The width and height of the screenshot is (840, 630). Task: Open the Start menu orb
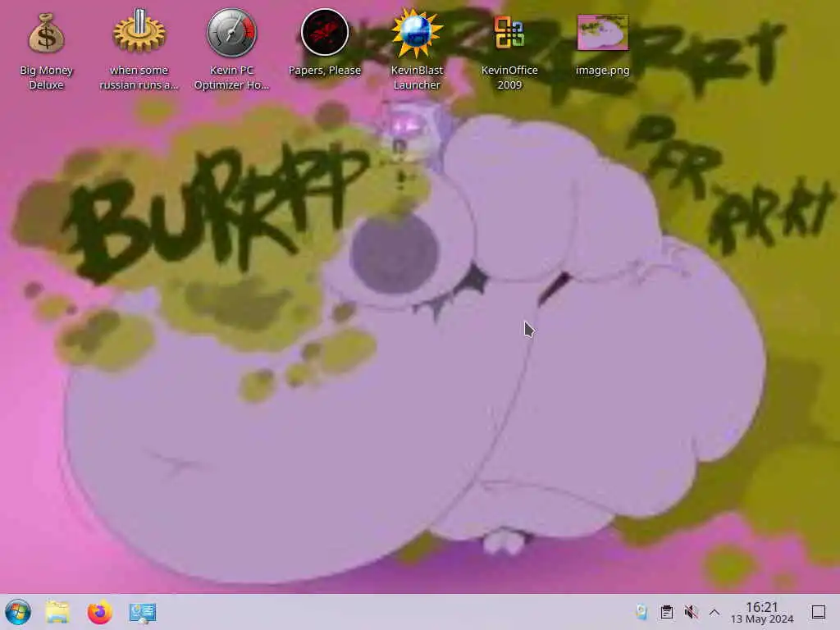click(x=18, y=612)
